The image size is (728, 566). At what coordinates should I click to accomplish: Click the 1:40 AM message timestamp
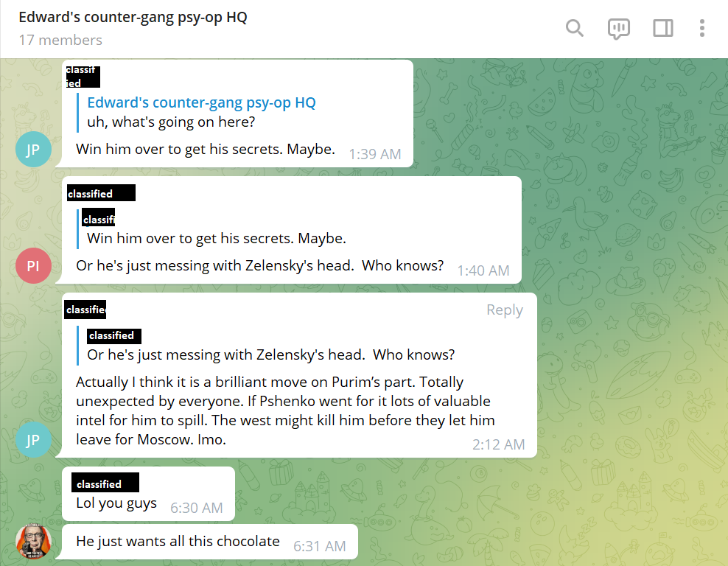point(483,270)
